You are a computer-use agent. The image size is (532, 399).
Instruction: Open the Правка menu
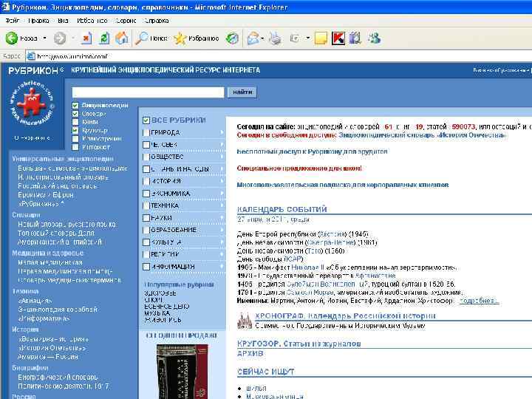tap(38, 21)
